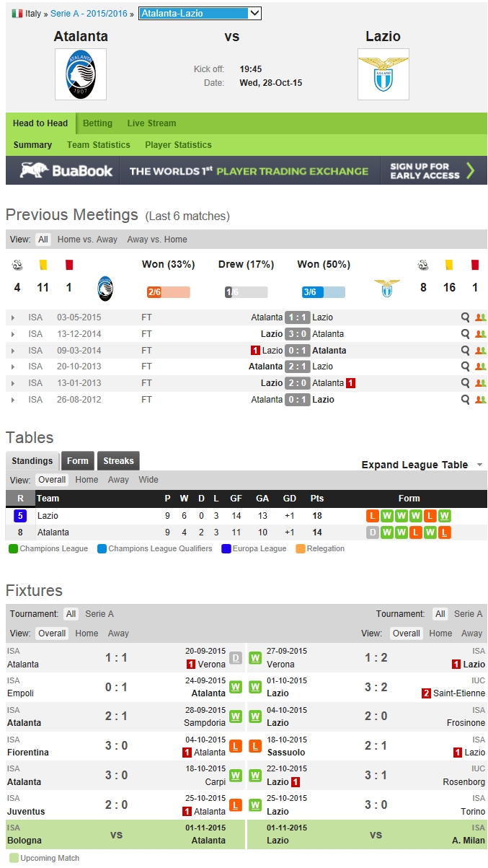Click the Serie A - 2015/2016 breadcrumb link
Viewport: 488px width, 868px height.
pyautogui.click(x=88, y=14)
